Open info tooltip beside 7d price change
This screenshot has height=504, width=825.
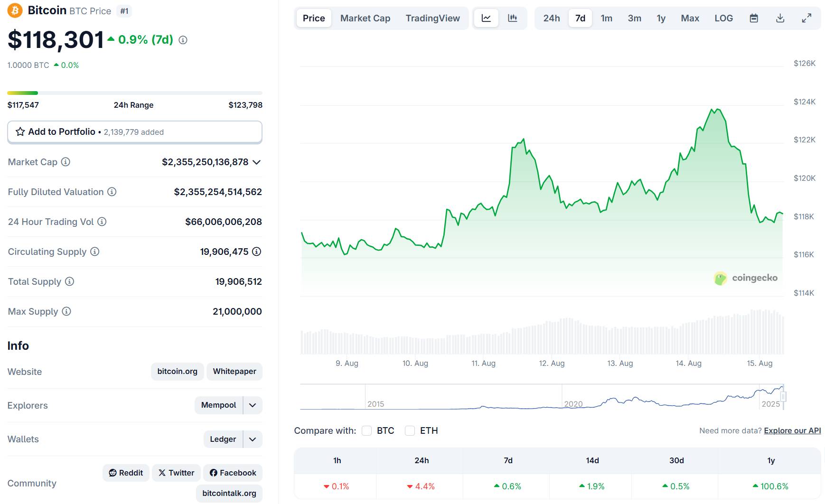click(183, 40)
